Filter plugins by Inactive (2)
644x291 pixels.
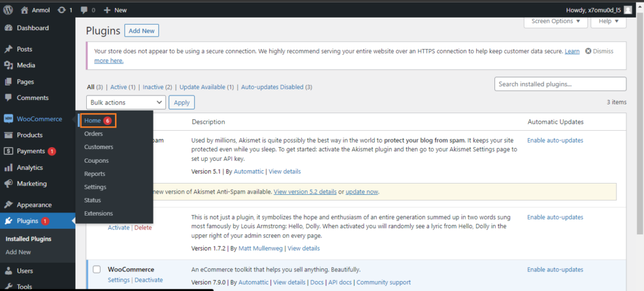coord(157,87)
